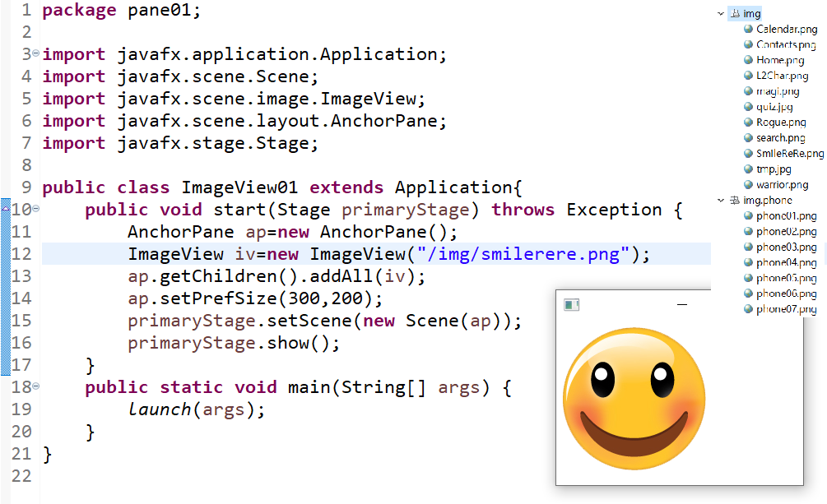The image size is (827, 504).
Task: Click the warrior.png file icon
Action: pos(748,184)
